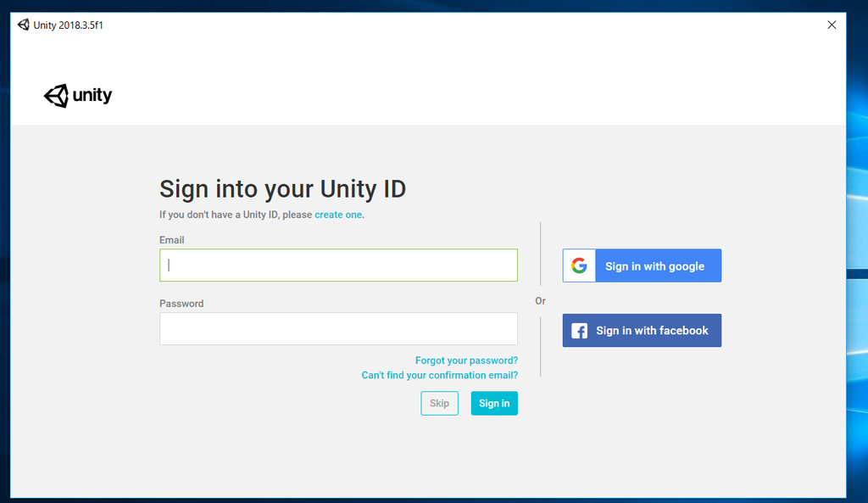Click the 'Password' field label
Image resolution: width=868 pixels, height=503 pixels.
pyautogui.click(x=181, y=304)
